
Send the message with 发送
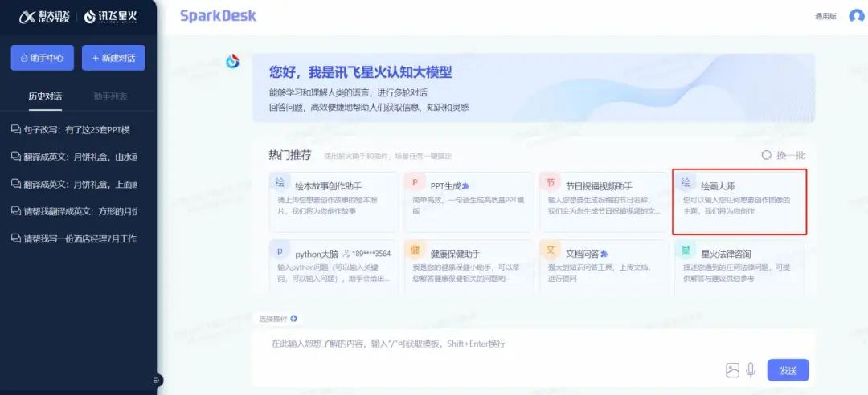coord(788,370)
